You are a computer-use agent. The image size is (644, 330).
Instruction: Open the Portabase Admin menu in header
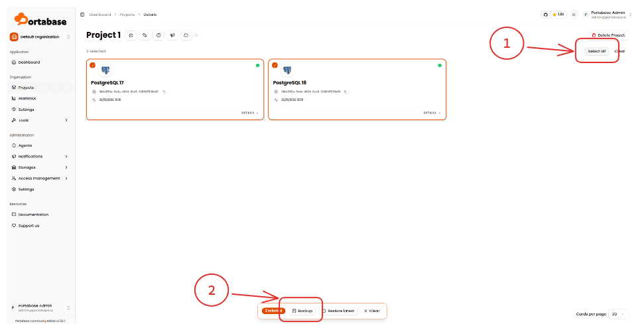coord(608,15)
